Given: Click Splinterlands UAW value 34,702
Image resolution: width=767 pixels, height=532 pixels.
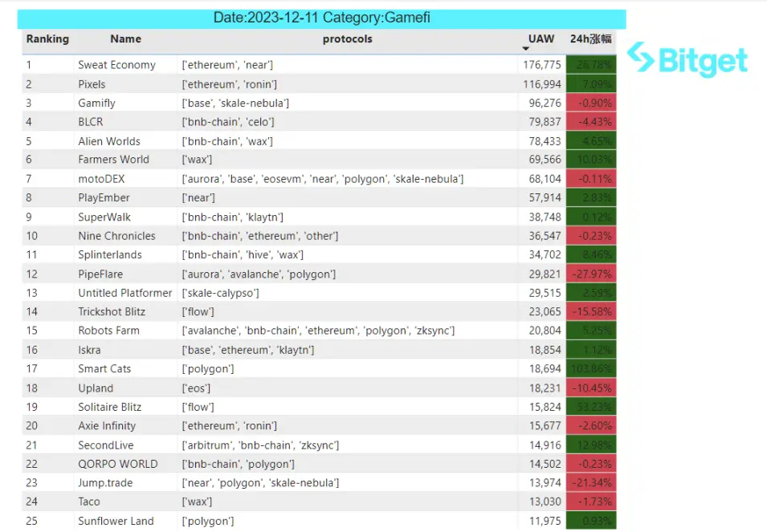Looking at the screenshot, I should [545, 254].
